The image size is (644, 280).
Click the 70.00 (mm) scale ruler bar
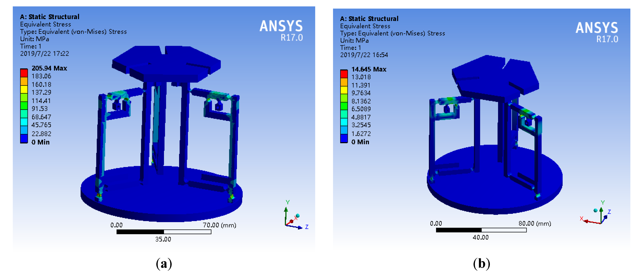tap(164, 232)
